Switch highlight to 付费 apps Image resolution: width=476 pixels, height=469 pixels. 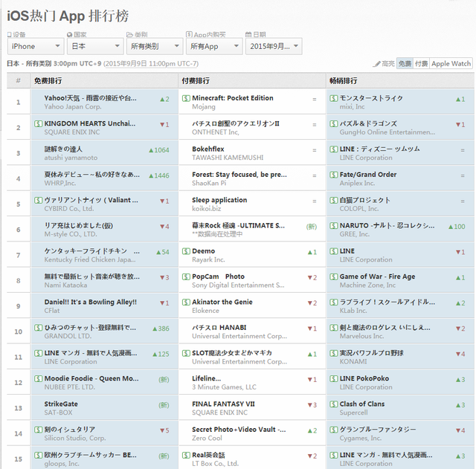[x=421, y=64]
